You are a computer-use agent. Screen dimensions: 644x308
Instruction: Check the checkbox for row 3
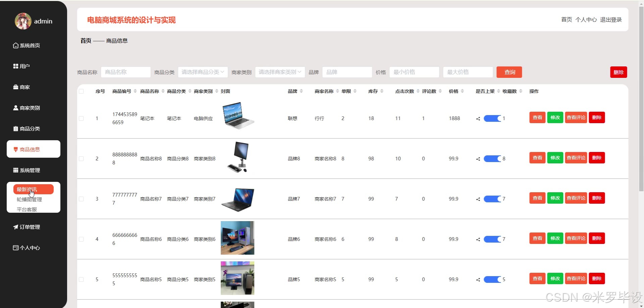[81, 199]
